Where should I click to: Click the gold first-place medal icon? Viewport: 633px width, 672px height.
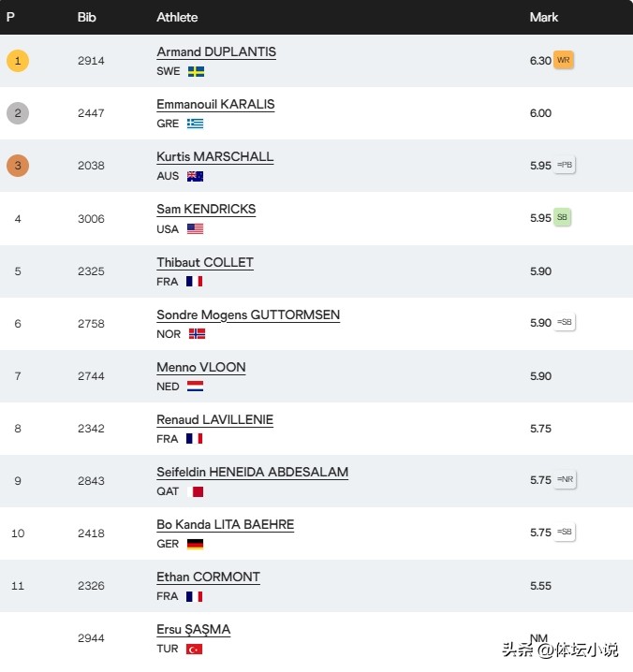[x=18, y=61]
